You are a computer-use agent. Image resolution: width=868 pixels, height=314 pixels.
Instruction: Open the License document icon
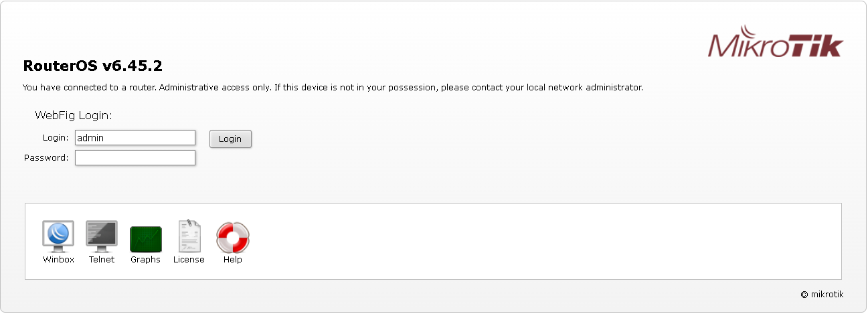(x=189, y=236)
